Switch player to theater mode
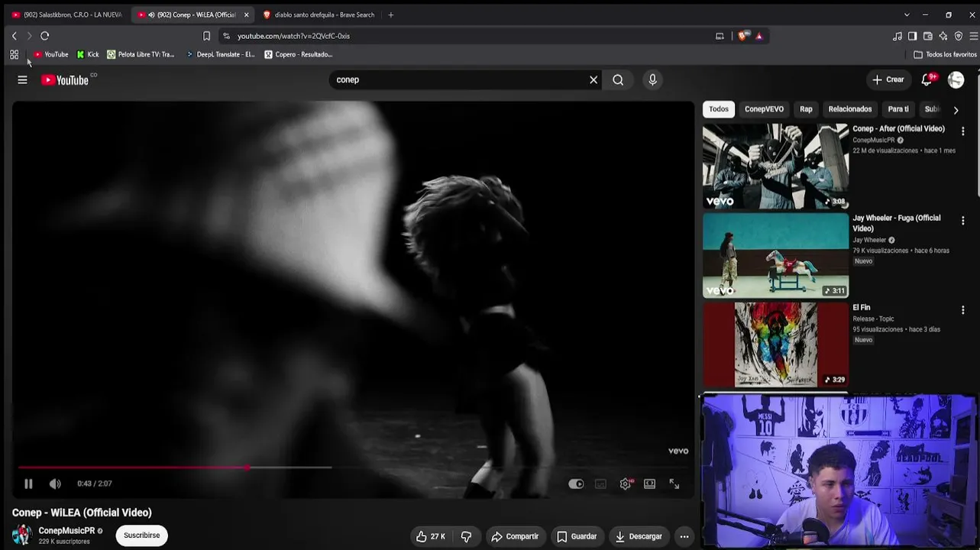The height and width of the screenshot is (550, 980). [x=649, y=484]
